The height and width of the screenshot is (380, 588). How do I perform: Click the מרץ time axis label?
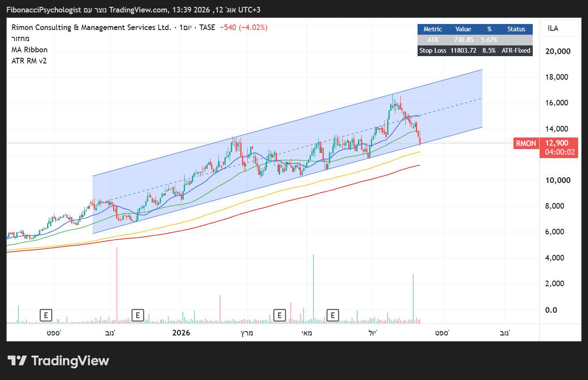click(x=247, y=333)
